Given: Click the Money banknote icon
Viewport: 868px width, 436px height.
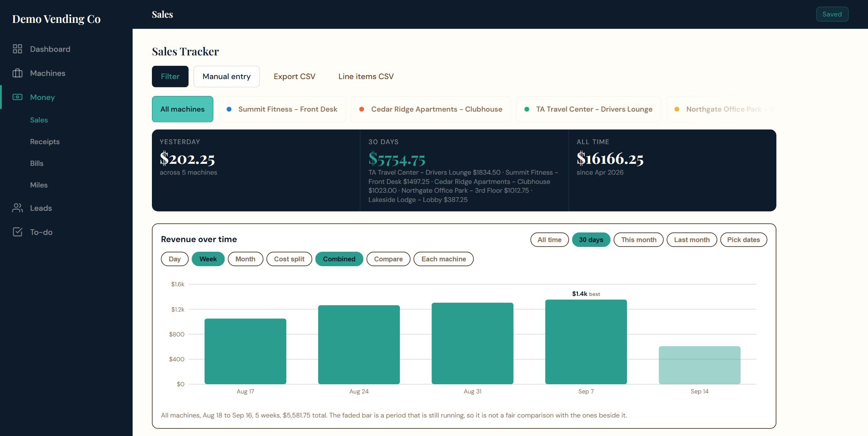Looking at the screenshot, I should (17, 97).
